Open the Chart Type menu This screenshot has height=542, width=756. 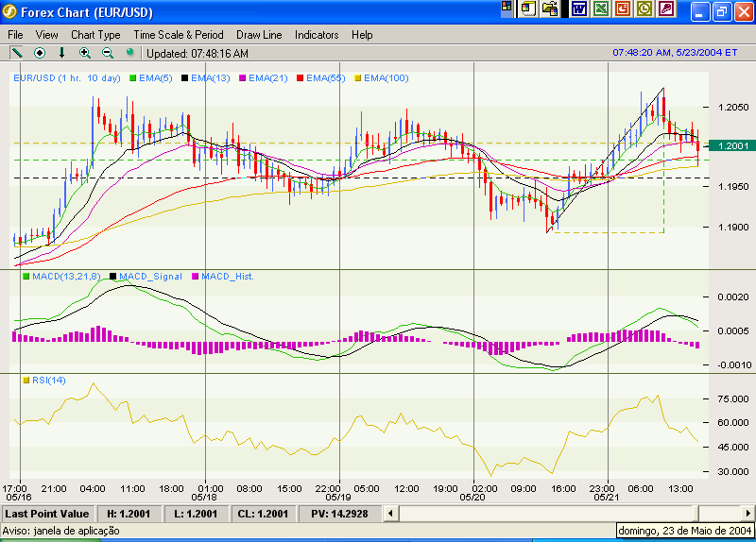pyautogui.click(x=95, y=34)
